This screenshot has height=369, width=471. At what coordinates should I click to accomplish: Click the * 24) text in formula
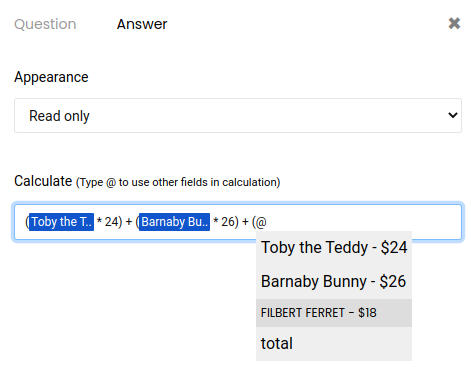pyautogui.click(x=109, y=222)
